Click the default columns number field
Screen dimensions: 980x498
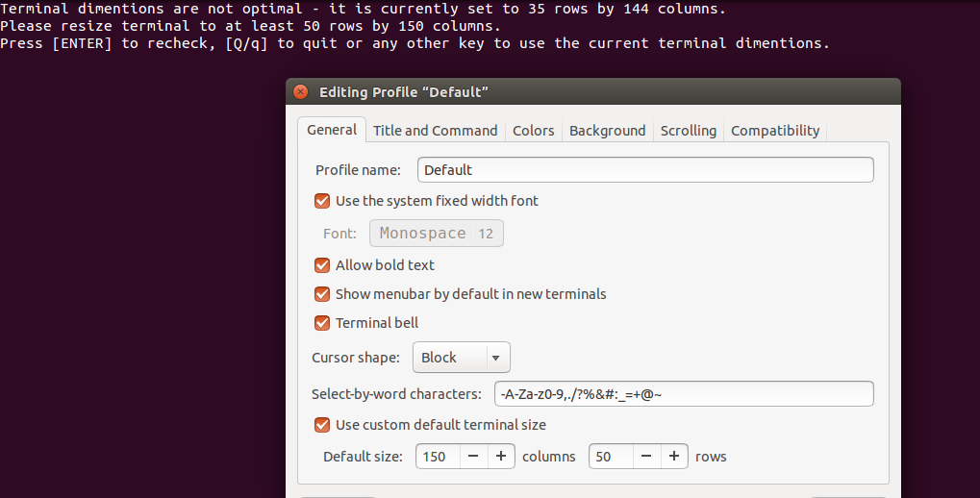coord(438,457)
